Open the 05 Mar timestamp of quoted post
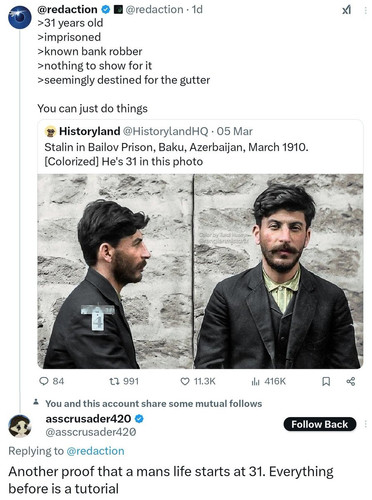This screenshot has height=500, width=372. pyautogui.click(x=234, y=131)
